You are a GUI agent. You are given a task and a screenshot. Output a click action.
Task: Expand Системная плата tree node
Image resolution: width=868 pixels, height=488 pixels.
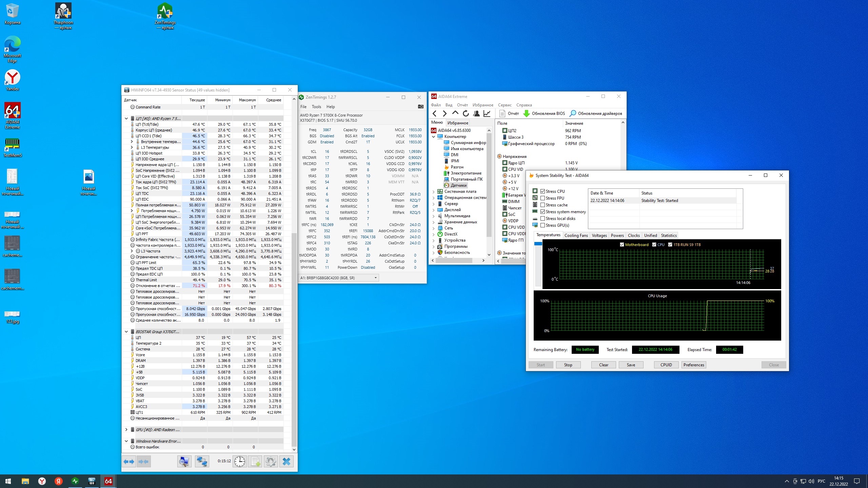(x=433, y=191)
